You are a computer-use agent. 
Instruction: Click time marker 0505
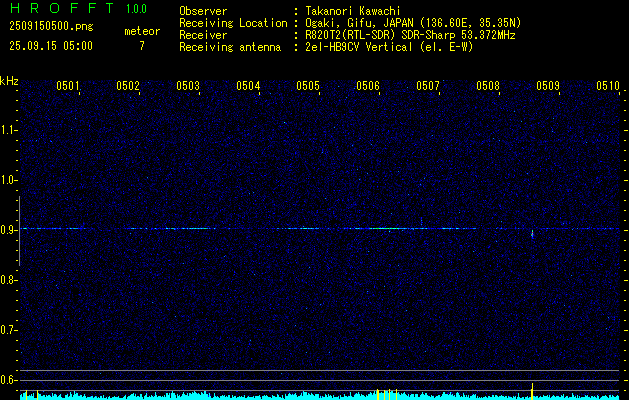point(308,86)
